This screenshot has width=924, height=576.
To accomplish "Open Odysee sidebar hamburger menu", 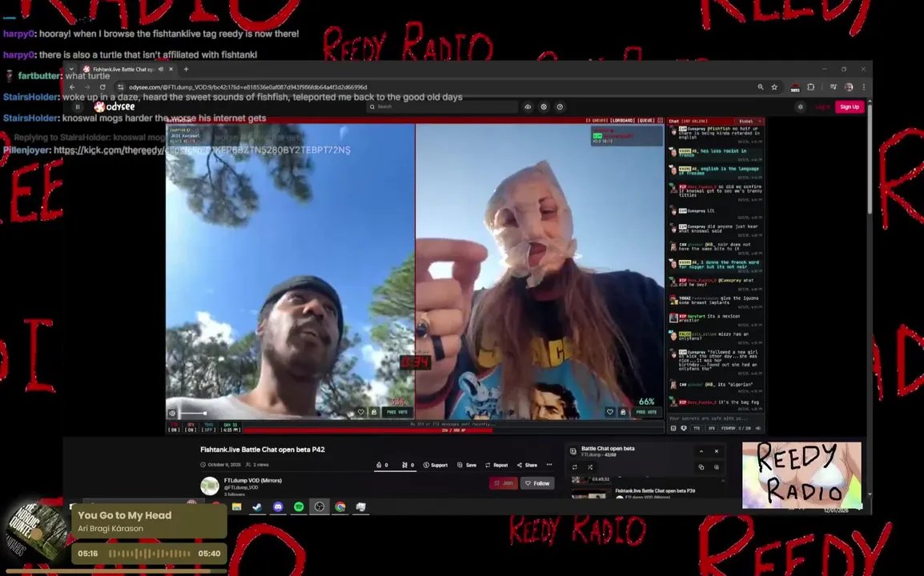I will pos(78,106).
